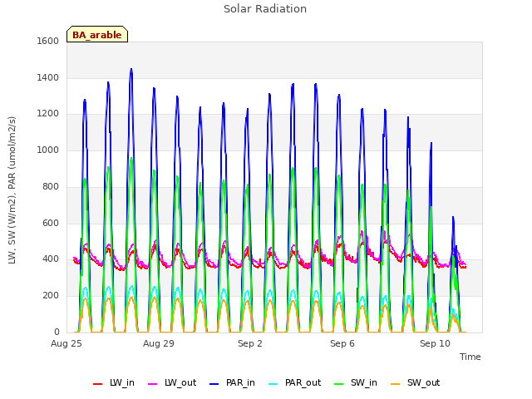Screen dimensions: 532x399
Task: Click the cyan PAR_out legend swatch
Action: pyautogui.click(x=273, y=384)
